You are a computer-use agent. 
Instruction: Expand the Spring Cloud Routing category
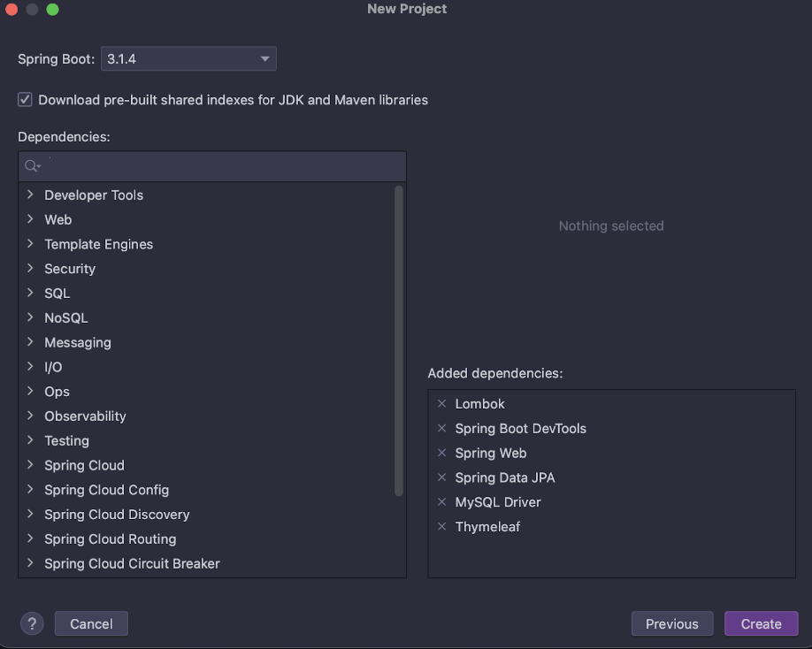click(30, 538)
